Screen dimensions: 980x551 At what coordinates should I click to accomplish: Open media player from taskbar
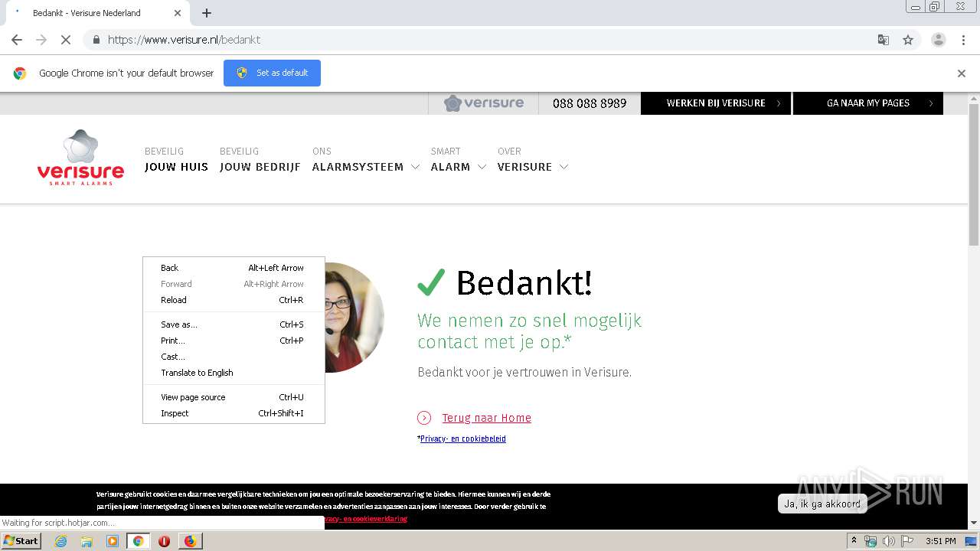(x=113, y=541)
